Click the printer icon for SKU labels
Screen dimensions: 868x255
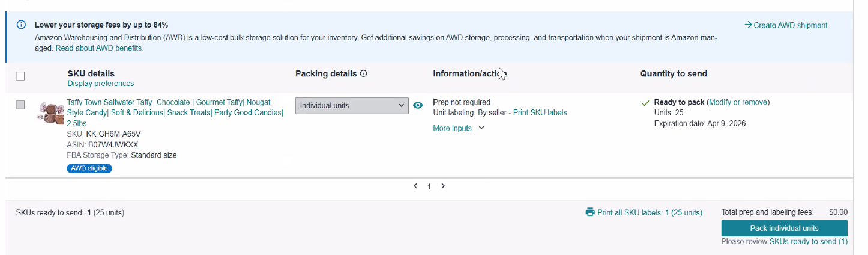tap(589, 212)
